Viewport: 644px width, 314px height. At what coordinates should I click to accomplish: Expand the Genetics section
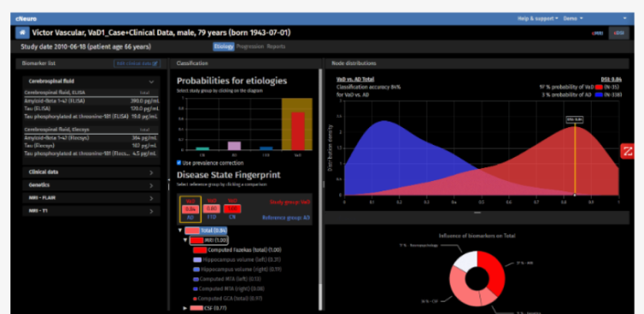coord(91,185)
